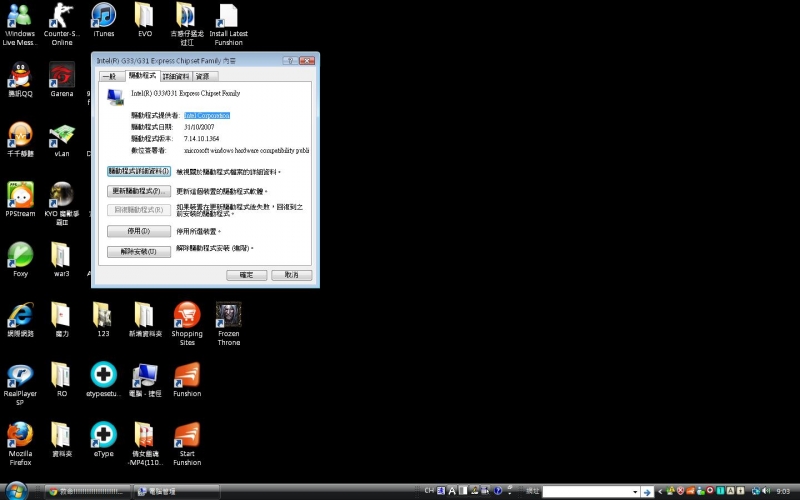Switch to the 一般 (General) tab
This screenshot has width=800, height=500.
pos(110,77)
